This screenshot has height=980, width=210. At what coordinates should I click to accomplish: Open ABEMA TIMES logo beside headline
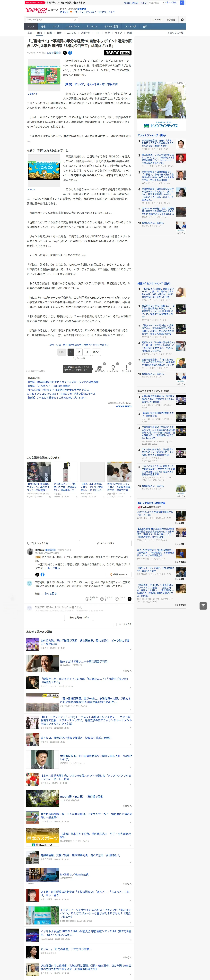pos(117,53)
